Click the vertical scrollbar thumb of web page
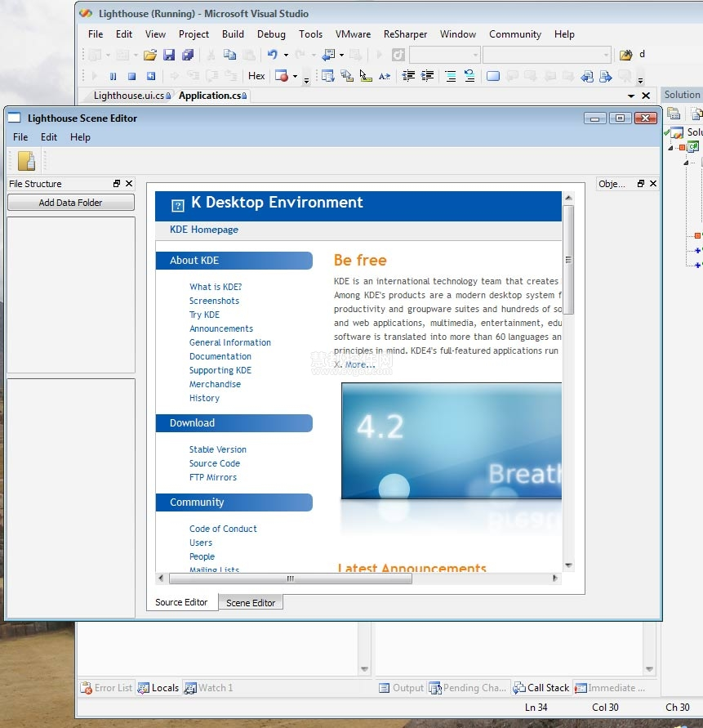Screen dimensions: 703x728 coord(568,260)
